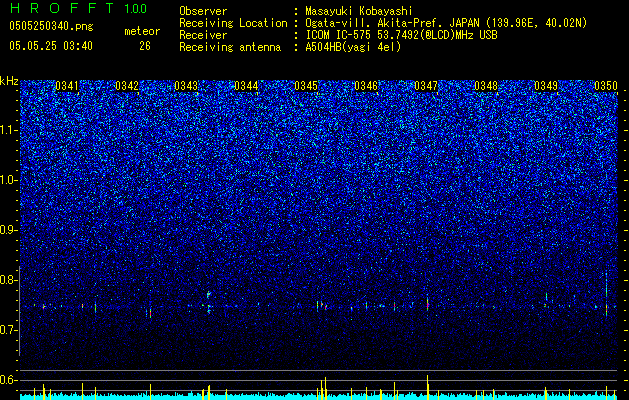Click the Observer label
This screenshot has width=629, height=400.
(x=203, y=11)
